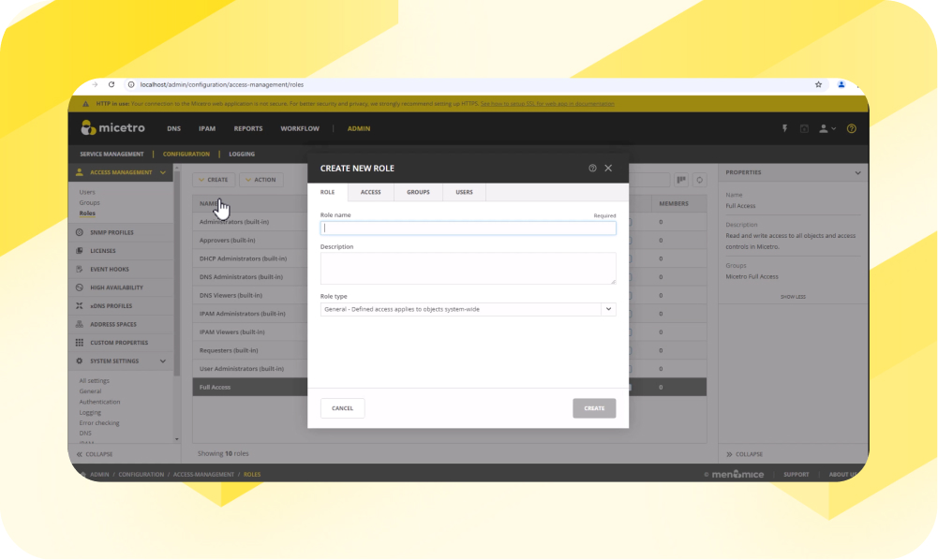Bookmark page with browser star icon
938x560 pixels.
point(818,84)
